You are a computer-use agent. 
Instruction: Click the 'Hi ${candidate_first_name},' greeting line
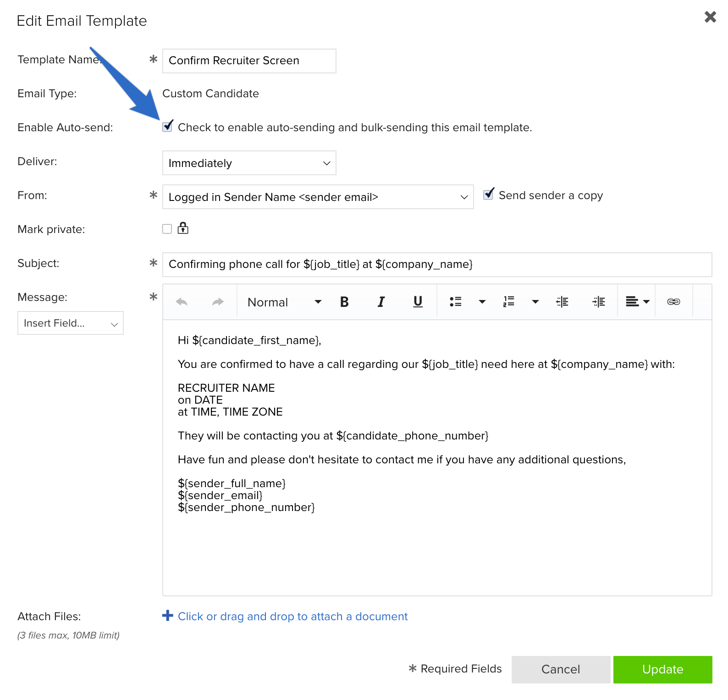(249, 340)
